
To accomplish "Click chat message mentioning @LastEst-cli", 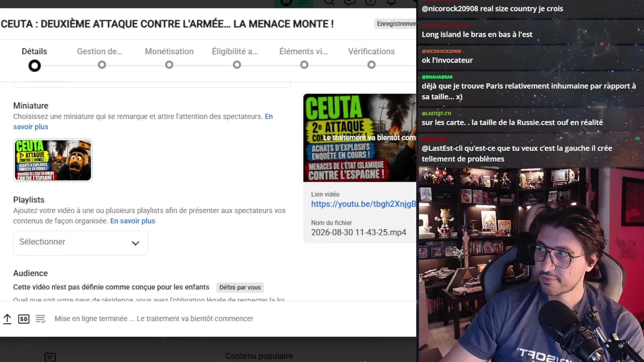I will point(517,153).
